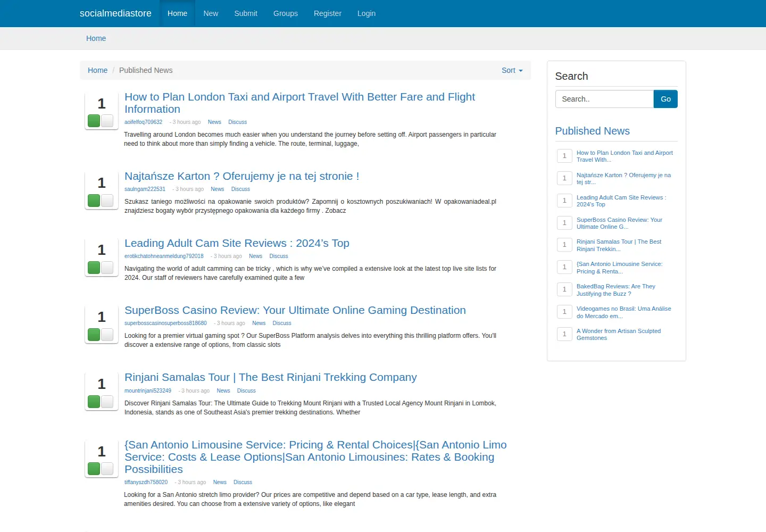Screen dimensions: 766x532
Task: Open Rinjani Samalas Tour headline
Action: click(x=271, y=377)
